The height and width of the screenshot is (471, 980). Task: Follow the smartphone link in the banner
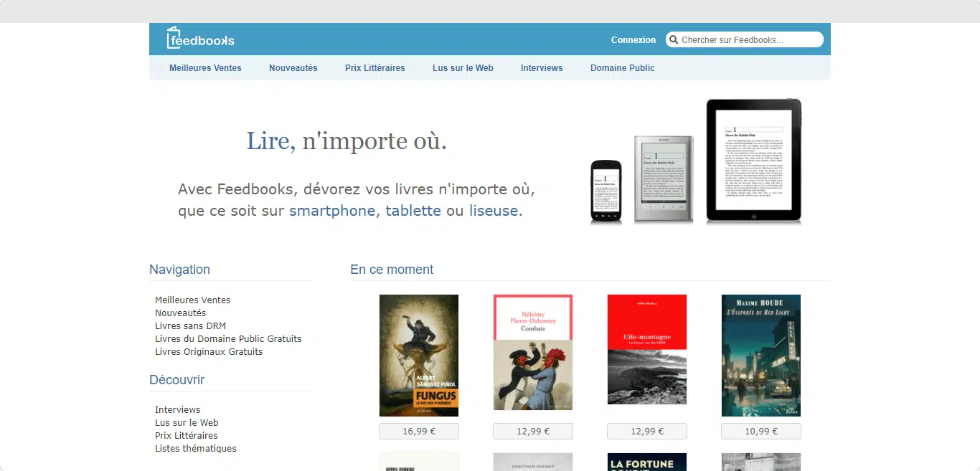(x=332, y=211)
